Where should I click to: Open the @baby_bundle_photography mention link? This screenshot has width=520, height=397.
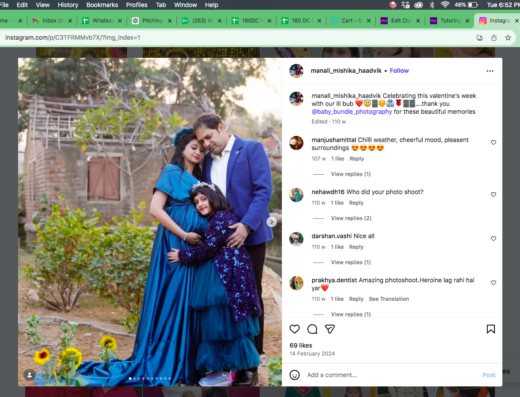tap(352, 112)
